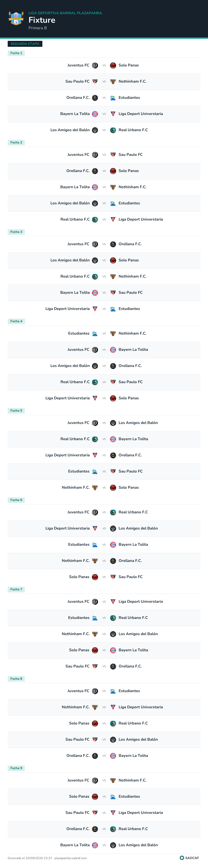Select the Fecha 9 label
This screenshot has height=868, width=208.
(16, 768)
